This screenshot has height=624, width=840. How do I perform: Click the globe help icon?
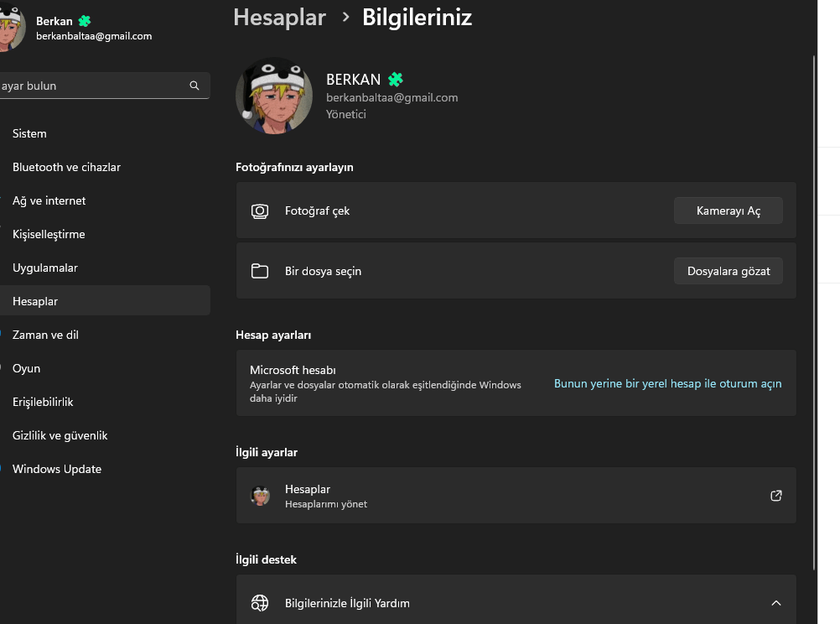pos(260,603)
